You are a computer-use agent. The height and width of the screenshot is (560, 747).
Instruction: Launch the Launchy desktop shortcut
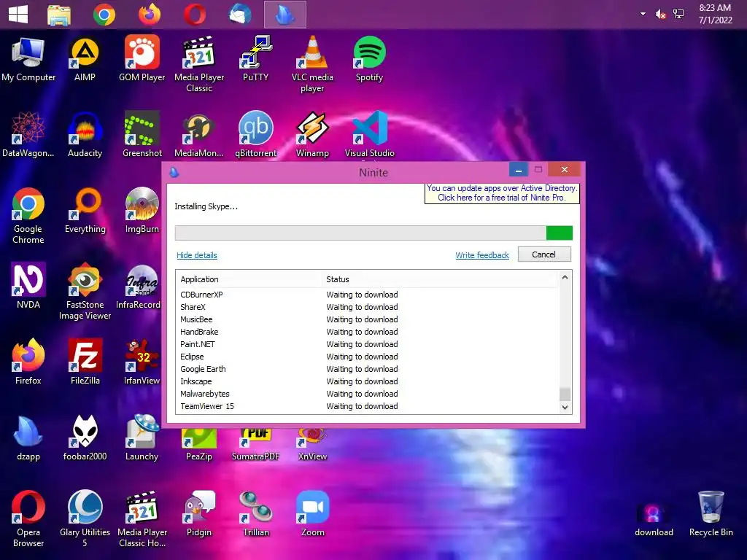[x=142, y=437]
